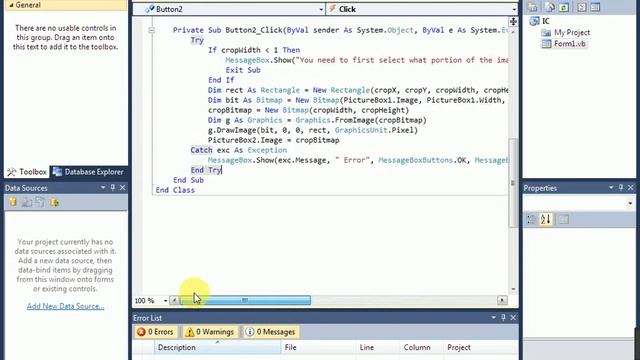Click the editor vertical scroll down arrow

[513, 289]
